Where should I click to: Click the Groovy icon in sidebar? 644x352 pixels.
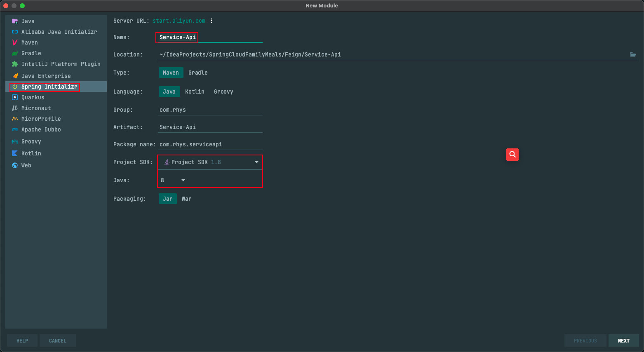(x=15, y=141)
